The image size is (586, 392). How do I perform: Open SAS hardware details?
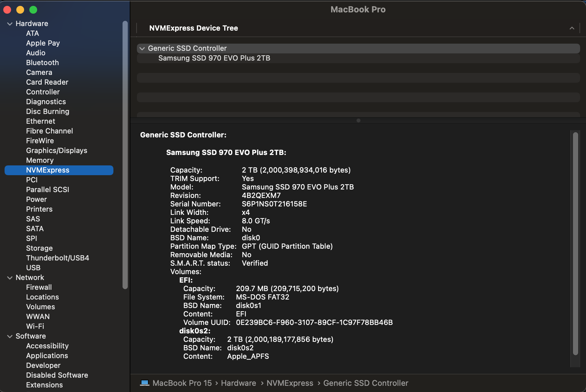click(33, 219)
